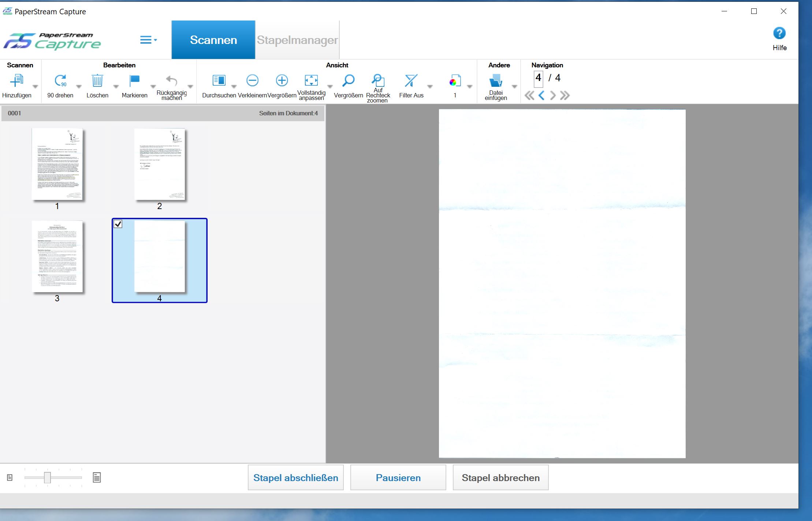Click the Stapel abschließen button
Image resolution: width=812 pixels, height=521 pixels.
[x=295, y=477]
